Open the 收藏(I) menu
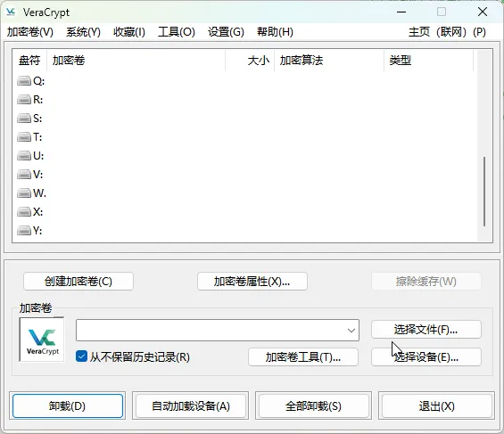 point(129,32)
